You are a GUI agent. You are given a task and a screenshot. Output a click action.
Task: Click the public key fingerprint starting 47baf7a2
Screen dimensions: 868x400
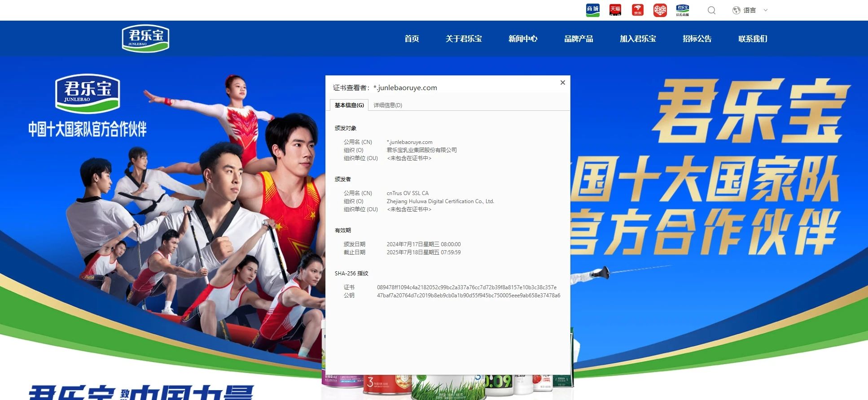[469, 296]
